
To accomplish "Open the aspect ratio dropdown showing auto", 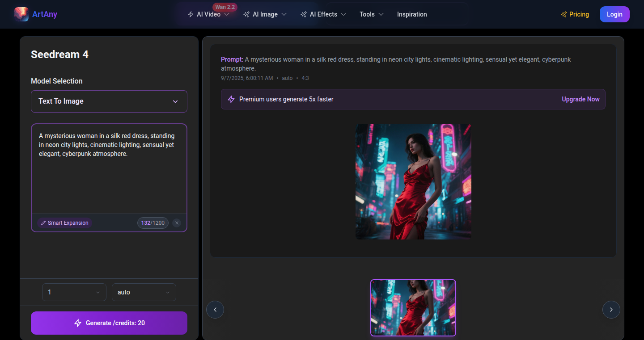I will click(144, 292).
